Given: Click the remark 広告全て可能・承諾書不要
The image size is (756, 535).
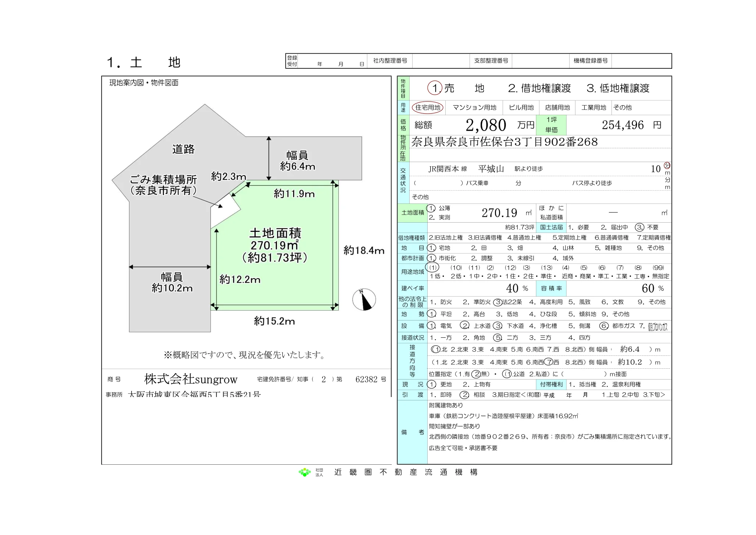Looking at the screenshot, I should (463, 448).
